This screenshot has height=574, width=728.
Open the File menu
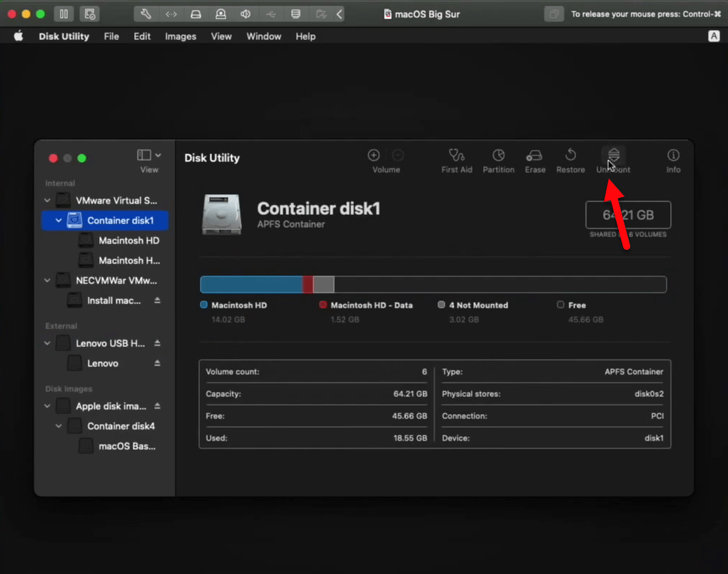[111, 36]
